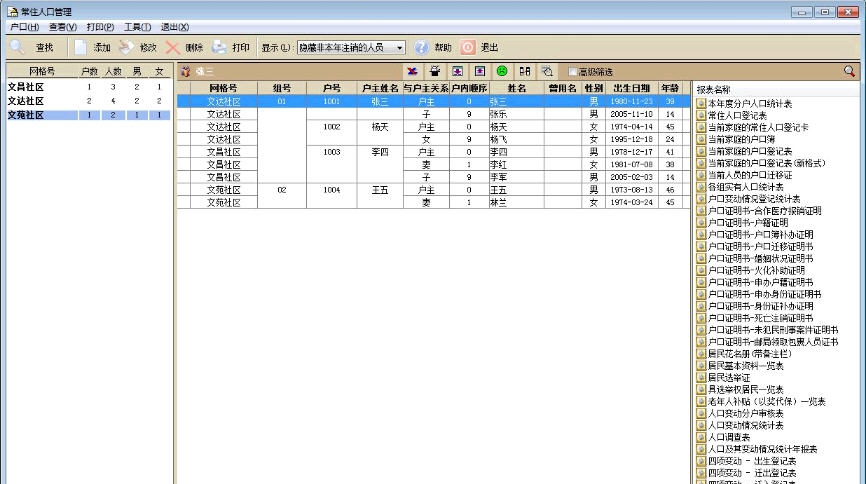Click the red-blue X icon in grid header bar
This screenshot has height=484, width=866.
click(412, 71)
